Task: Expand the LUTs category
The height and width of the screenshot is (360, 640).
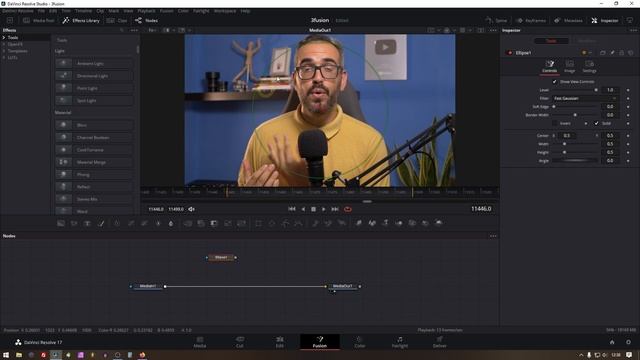Action: click(4, 58)
